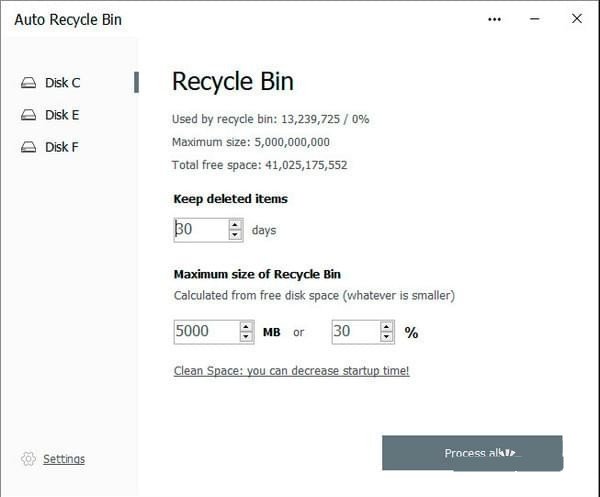Decrease the keep deleted items days value
600x497 pixels.
pyautogui.click(x=235, y=235)
